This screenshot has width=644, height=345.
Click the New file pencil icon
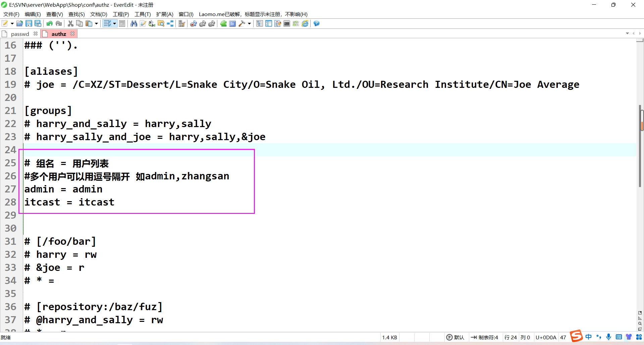tap(5, 23)
